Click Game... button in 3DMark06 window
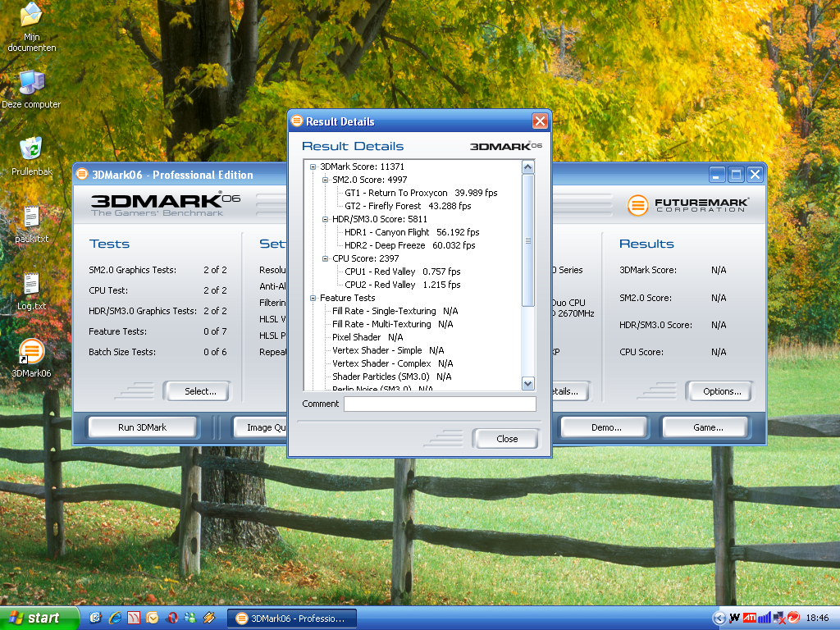 tap(708, 427)
